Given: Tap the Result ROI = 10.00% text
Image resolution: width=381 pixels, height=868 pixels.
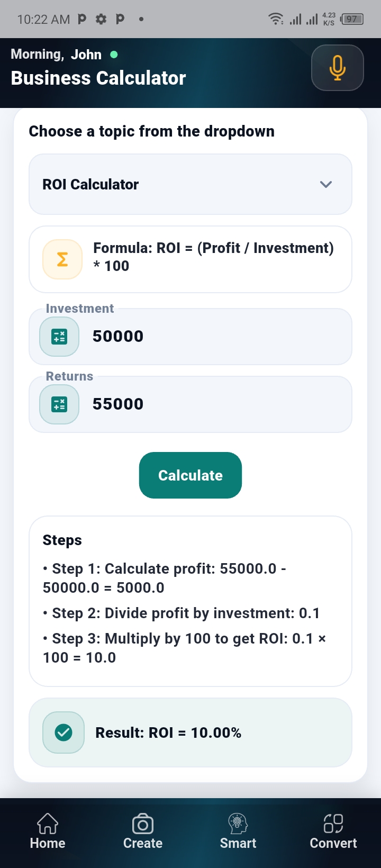Looking at the screenshot, I should point(168,733).
